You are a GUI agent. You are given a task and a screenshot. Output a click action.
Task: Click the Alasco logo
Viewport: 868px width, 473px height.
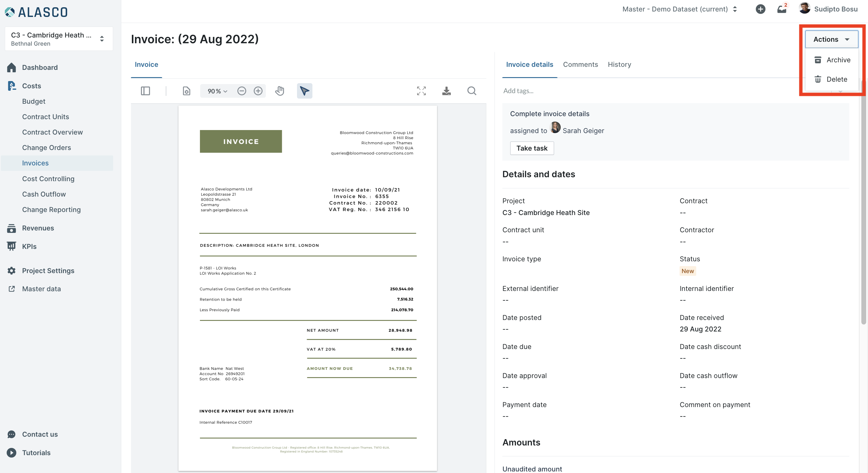(36, 12)
